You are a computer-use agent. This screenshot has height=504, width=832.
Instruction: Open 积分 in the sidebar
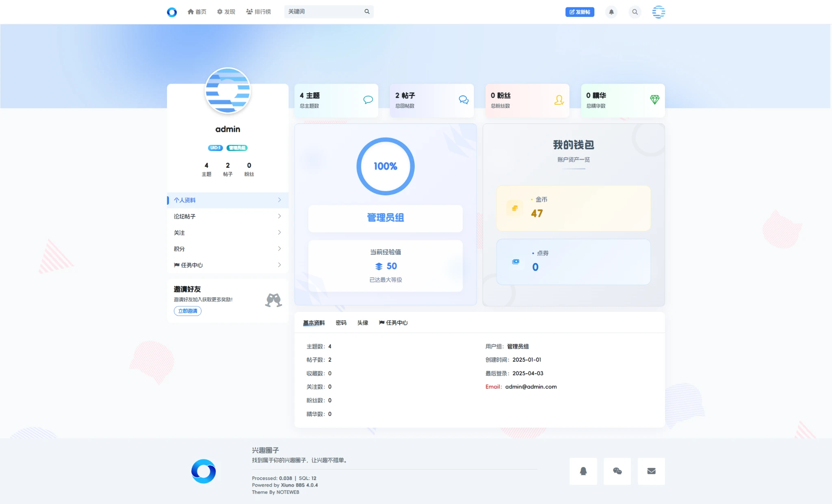(227, 249)
